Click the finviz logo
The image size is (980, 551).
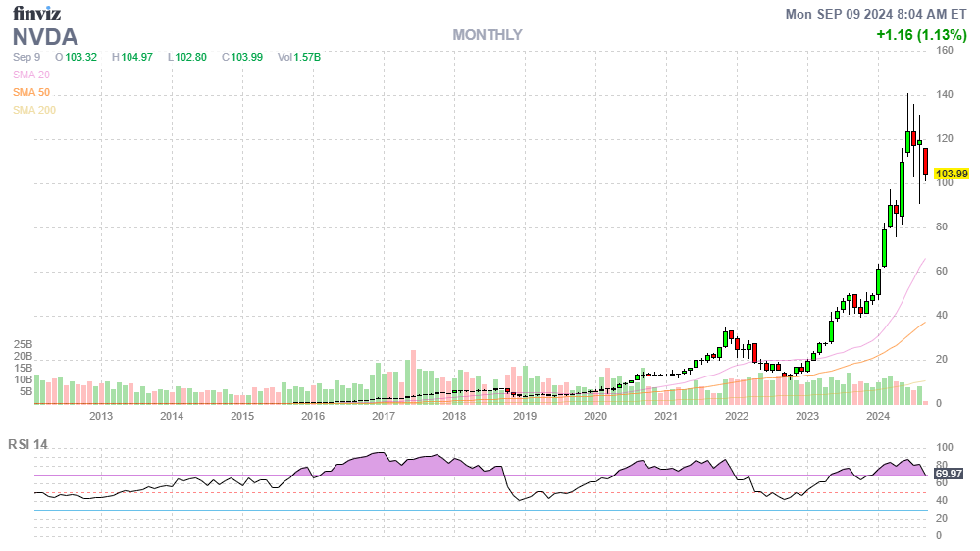point(37,13)
